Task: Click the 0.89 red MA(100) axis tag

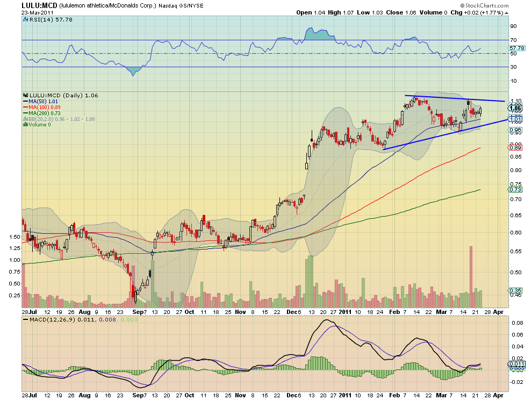Action: 515,147
